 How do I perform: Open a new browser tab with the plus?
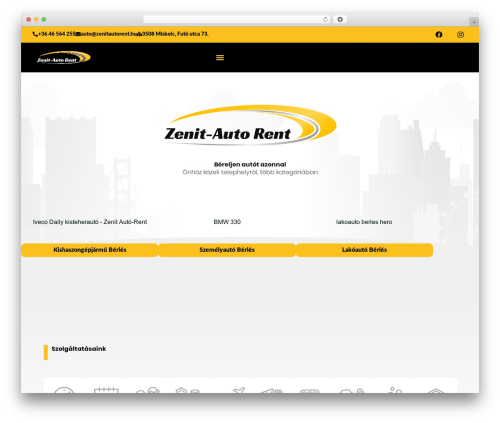point(474,22)
